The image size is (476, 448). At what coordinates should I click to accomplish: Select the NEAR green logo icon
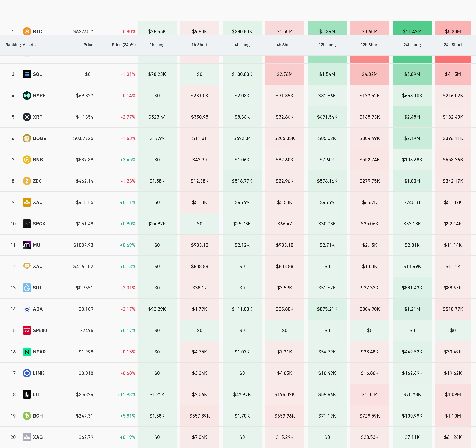pos(27,352)
